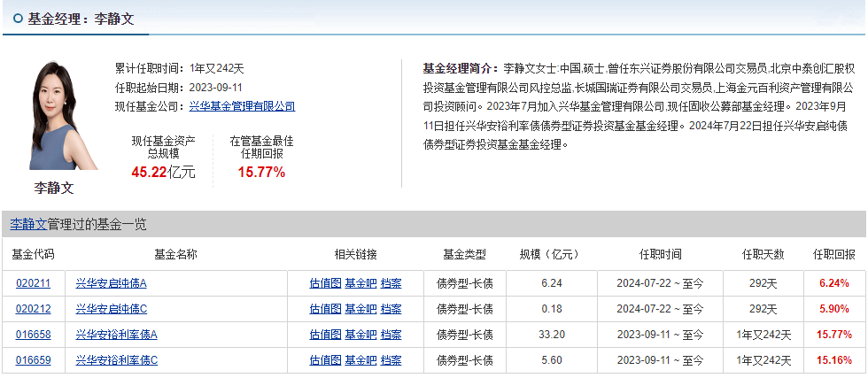Click 292天 in the 兴华安启纯债A row
This screenshot has height=378, width=868.
point(763,283)
